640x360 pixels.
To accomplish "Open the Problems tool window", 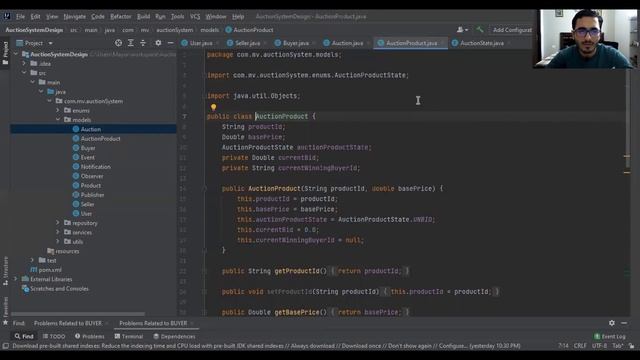I will point(89,336).
